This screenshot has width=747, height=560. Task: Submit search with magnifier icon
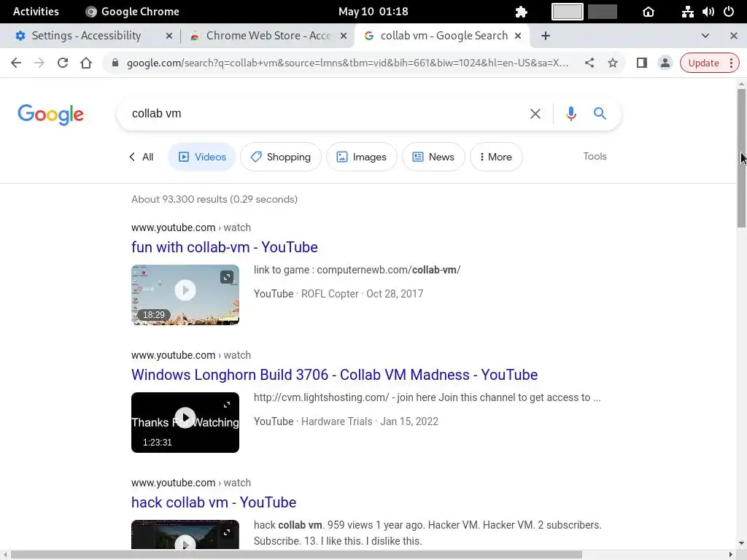[600, 113]
